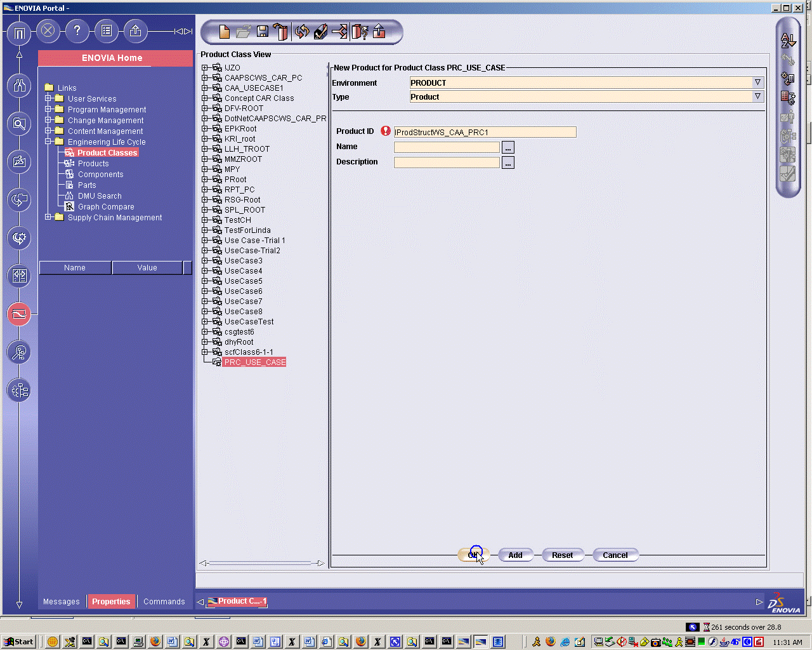
Task: Select the Concept CAR Class item
Action: [x=259, y=98]
